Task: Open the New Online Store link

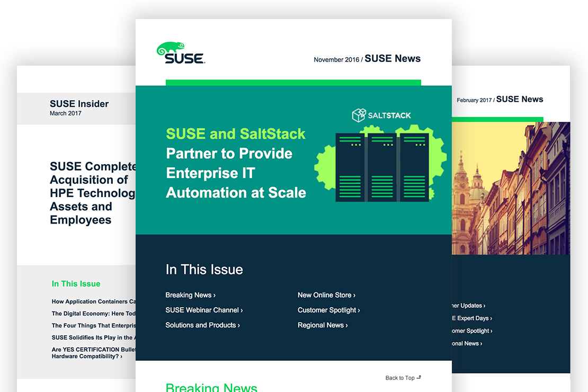Action: (326, 295)
